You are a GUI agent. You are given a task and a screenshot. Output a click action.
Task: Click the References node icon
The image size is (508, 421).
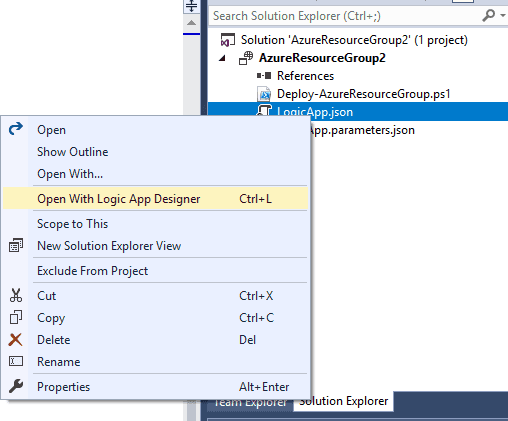point(264,76)
